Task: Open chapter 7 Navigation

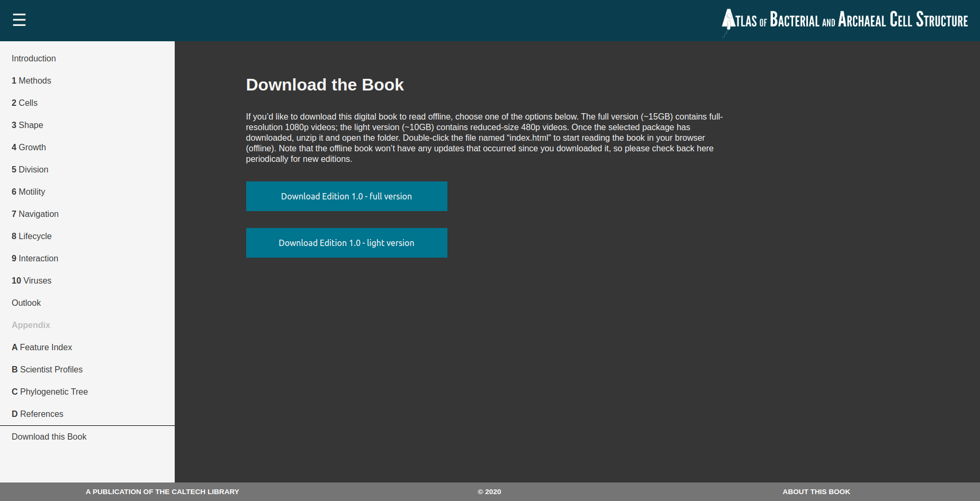Action: coord(35,214)
